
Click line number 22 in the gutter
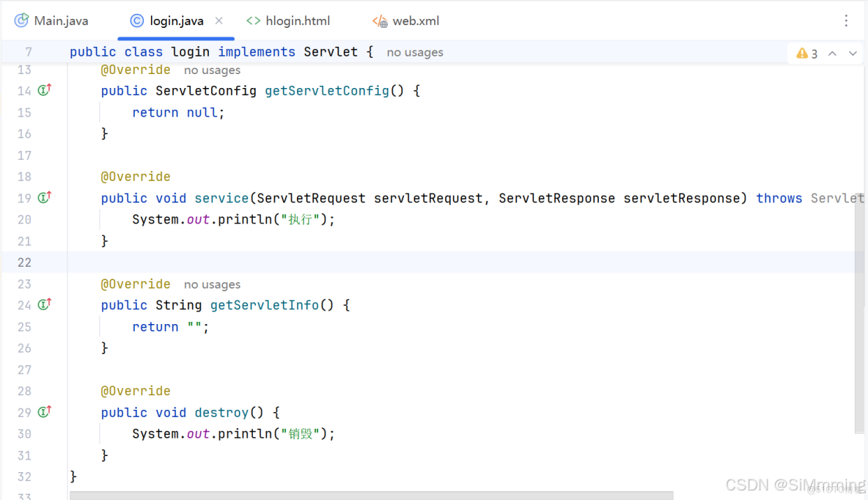tap(24, 262)
